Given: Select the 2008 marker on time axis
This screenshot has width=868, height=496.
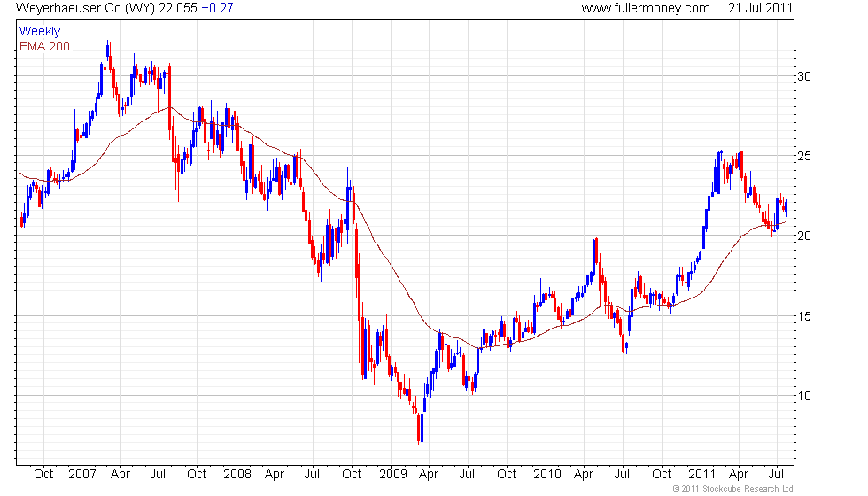Looking at the screenshot, I should [x=237, y=475].
